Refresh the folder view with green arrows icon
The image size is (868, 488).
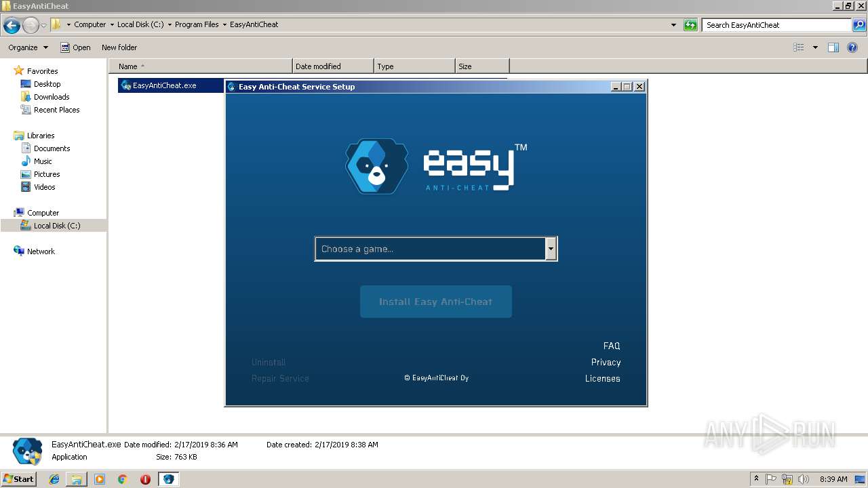coord(690,25)
